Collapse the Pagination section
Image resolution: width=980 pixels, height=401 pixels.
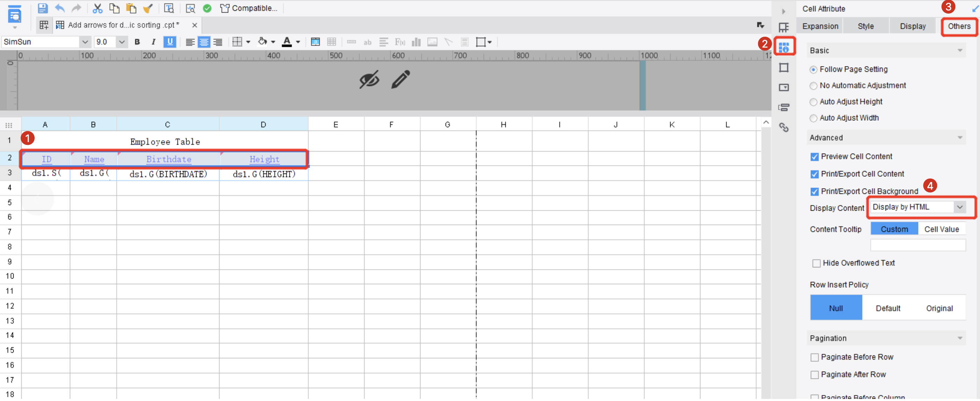click(960, 338)
